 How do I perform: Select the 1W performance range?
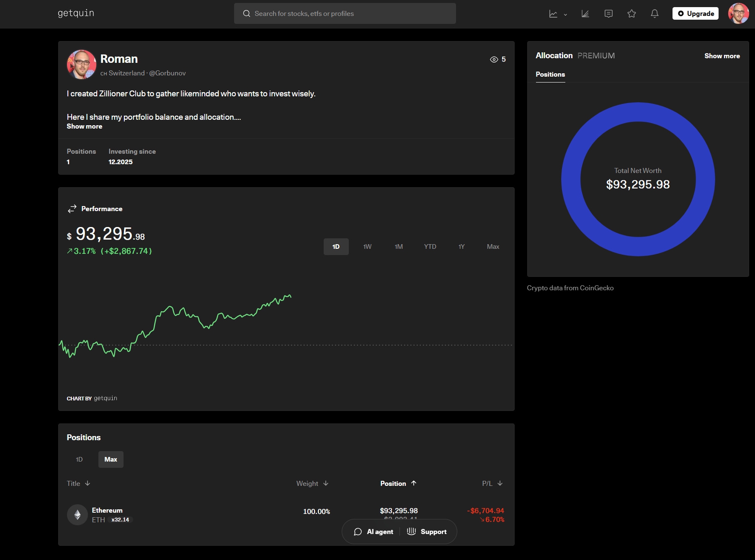point(367,247)
